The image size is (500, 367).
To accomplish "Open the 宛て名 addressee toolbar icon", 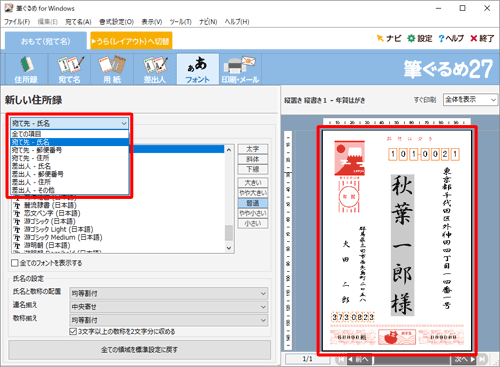I will click(x=69, y=69).
